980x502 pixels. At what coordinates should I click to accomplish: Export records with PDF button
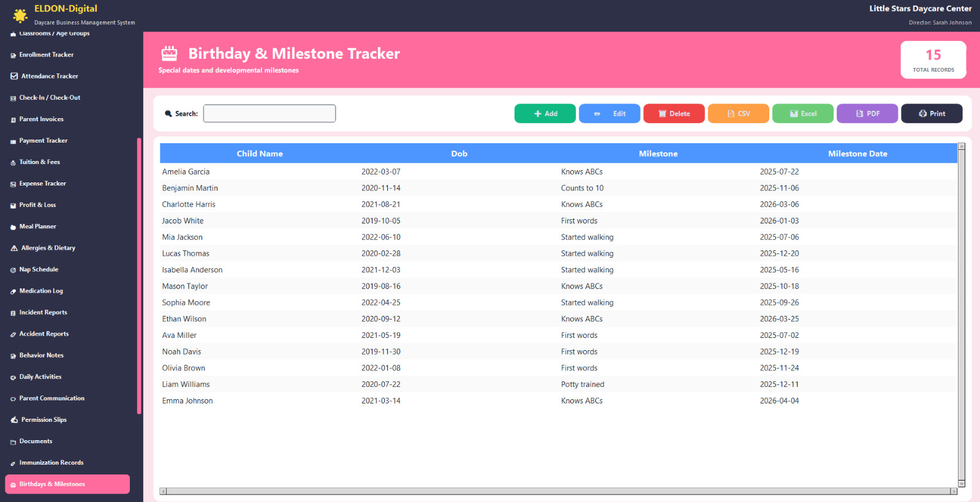click(867, 113)
